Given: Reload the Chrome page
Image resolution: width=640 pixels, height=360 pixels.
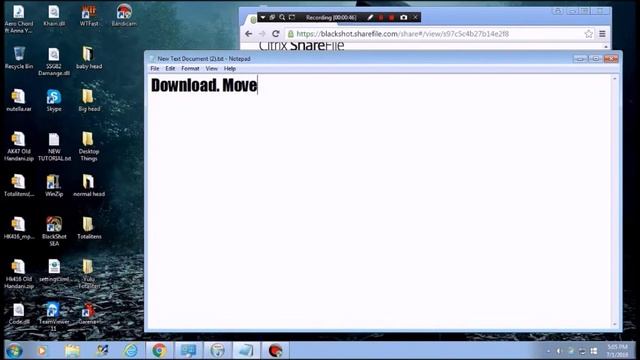Looking at the screenshot, I should 276,34.
